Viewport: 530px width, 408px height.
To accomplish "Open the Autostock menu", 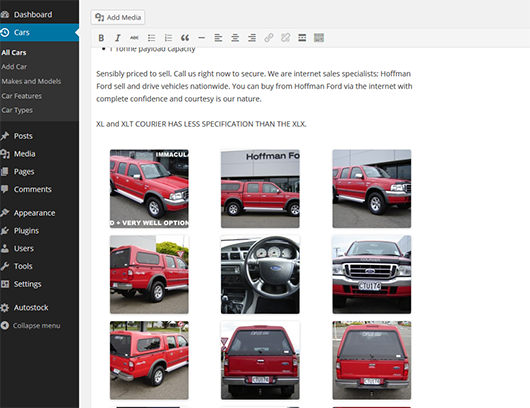I will pos(39,308).
